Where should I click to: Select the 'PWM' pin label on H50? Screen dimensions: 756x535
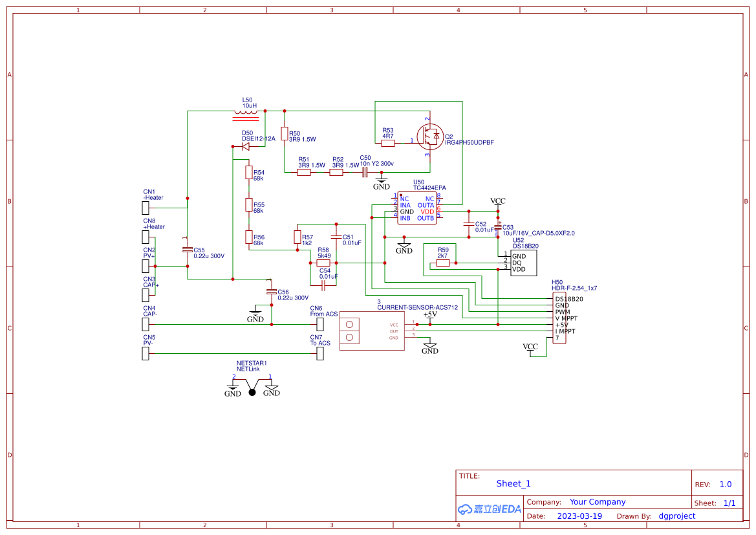[x=562, y=312]
